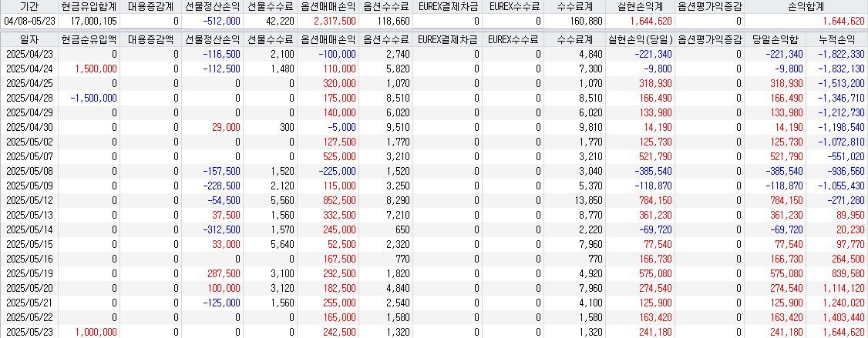Click the cash inflow 1,000,000 cell
The width and height of the screenshot is (868, 338).
tap(96, 331)
